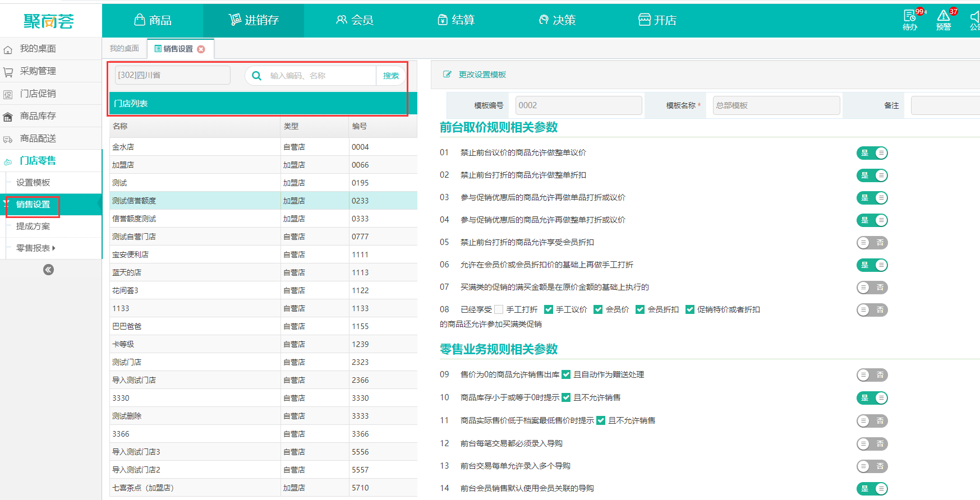This screenshot has height=500, width=980.
Task: Uncheck the 会员价 checkbox
Action: click(x=598, y=309)
